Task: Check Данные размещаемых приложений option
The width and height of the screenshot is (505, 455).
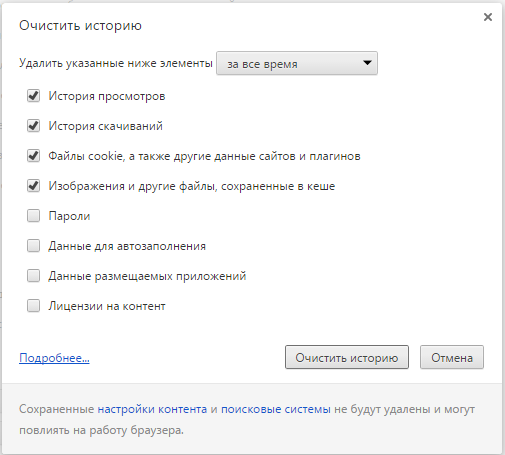Action: pyautogui.click(x=33, y=276)
